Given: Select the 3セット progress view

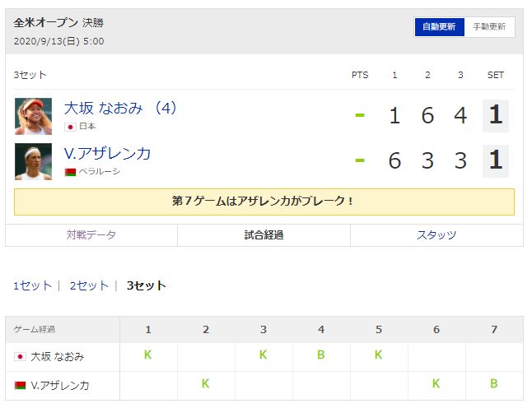Looking at the screenshot, I should (147, 285).
